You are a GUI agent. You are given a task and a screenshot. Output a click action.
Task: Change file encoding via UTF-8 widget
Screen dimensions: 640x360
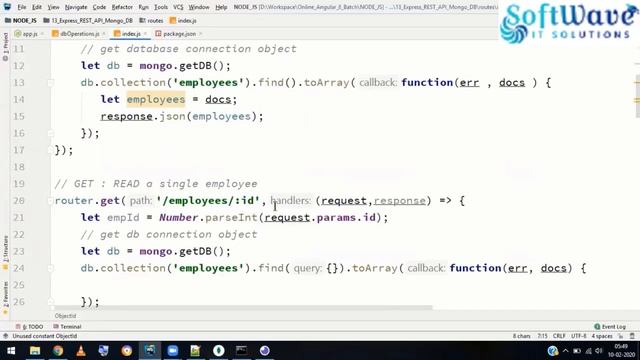tap(579, 336)
